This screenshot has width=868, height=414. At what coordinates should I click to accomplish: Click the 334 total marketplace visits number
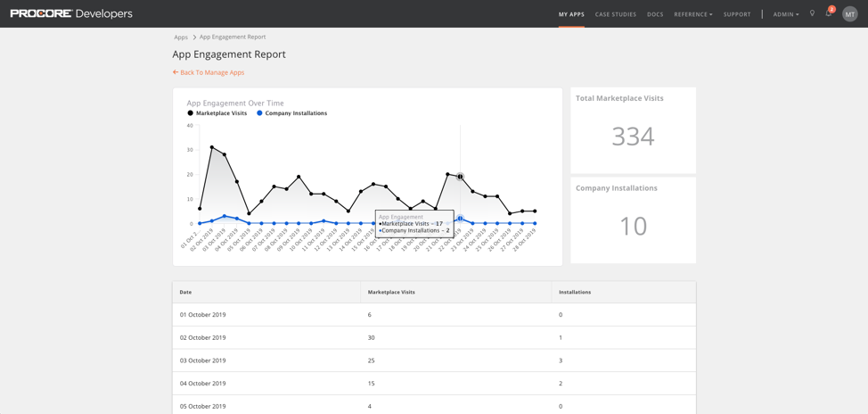click(633, 137)
